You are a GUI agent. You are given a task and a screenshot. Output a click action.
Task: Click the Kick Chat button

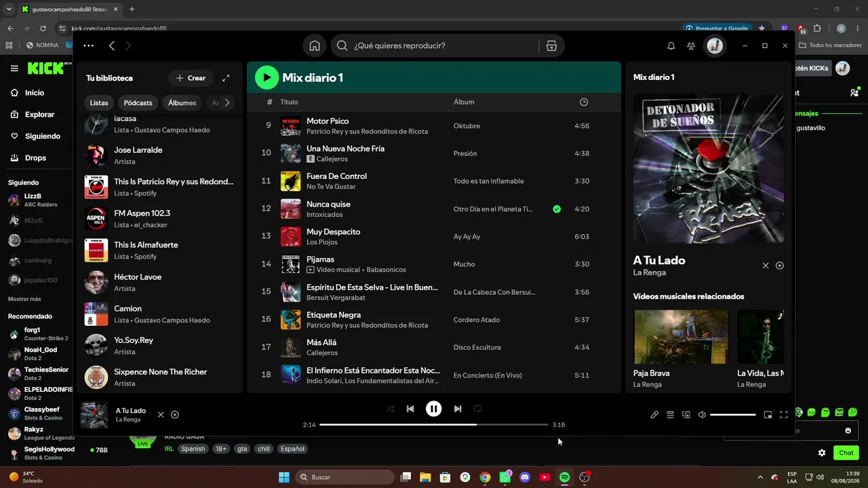pos(846,453)
